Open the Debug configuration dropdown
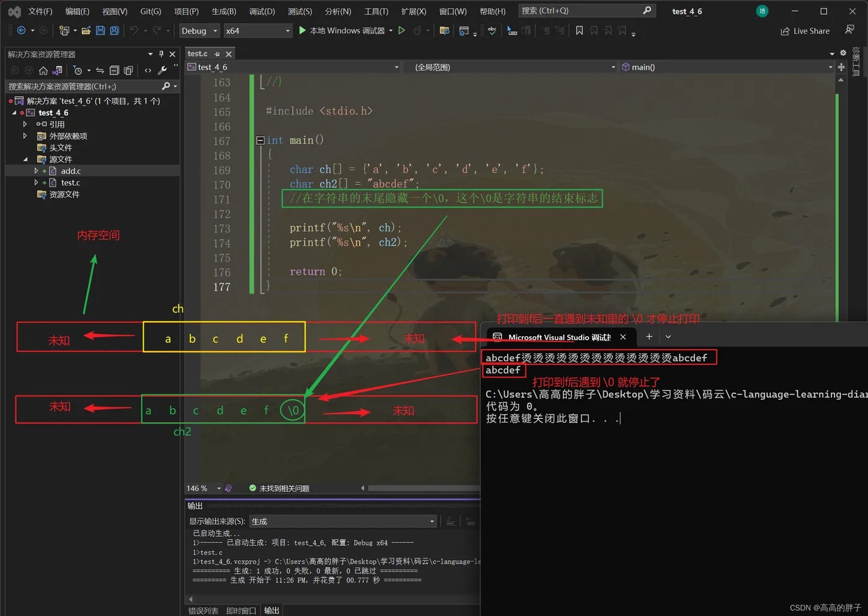 coord(199,30)
